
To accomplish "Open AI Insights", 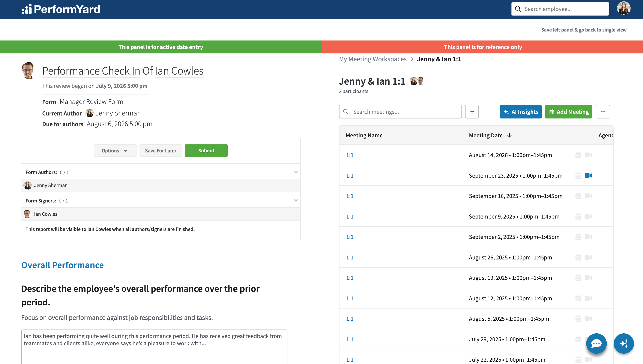I will [x=521, y=111].
